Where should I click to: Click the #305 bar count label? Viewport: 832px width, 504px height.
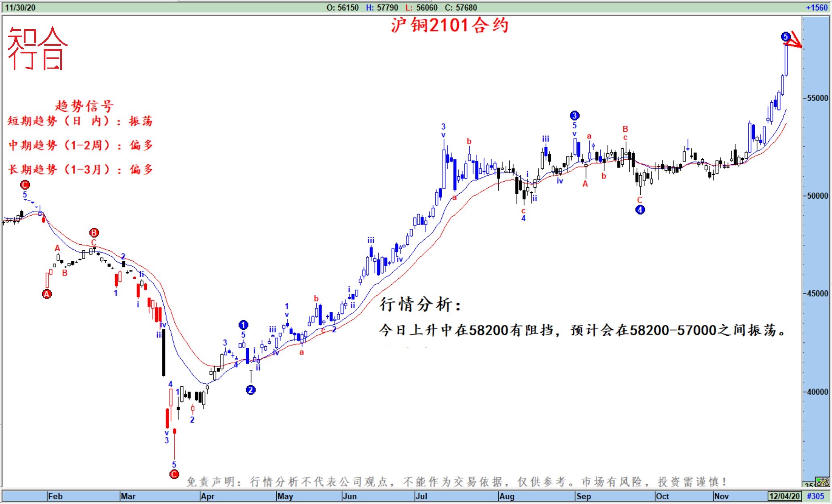(x=815, y=496)
